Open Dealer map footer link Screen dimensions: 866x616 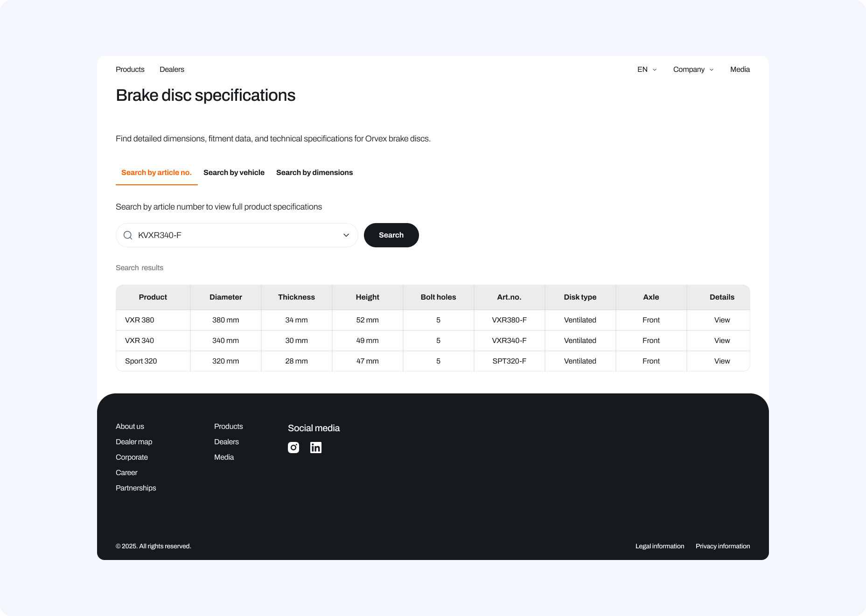click(134, 442)
